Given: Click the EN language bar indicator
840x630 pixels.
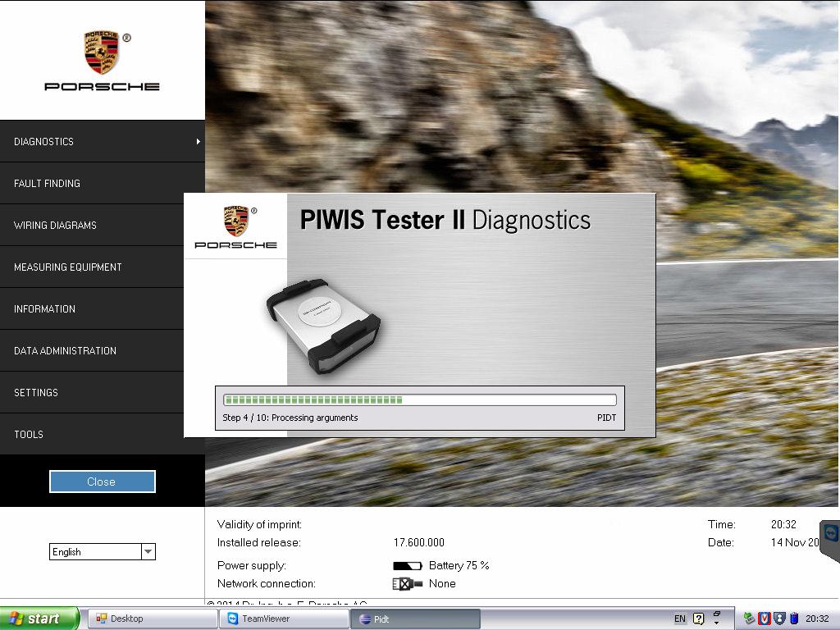Looking at the screenshot, I should coord(680,619).
